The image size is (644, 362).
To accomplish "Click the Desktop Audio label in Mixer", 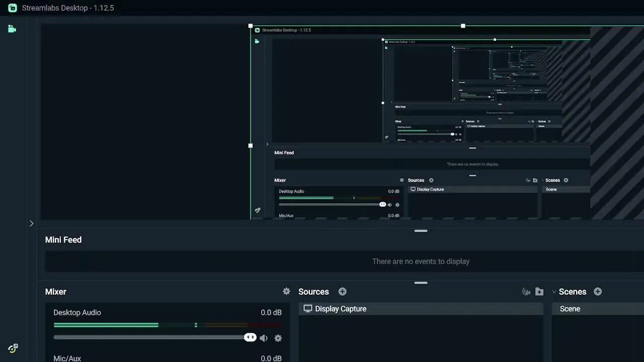I will pos(77,312).
